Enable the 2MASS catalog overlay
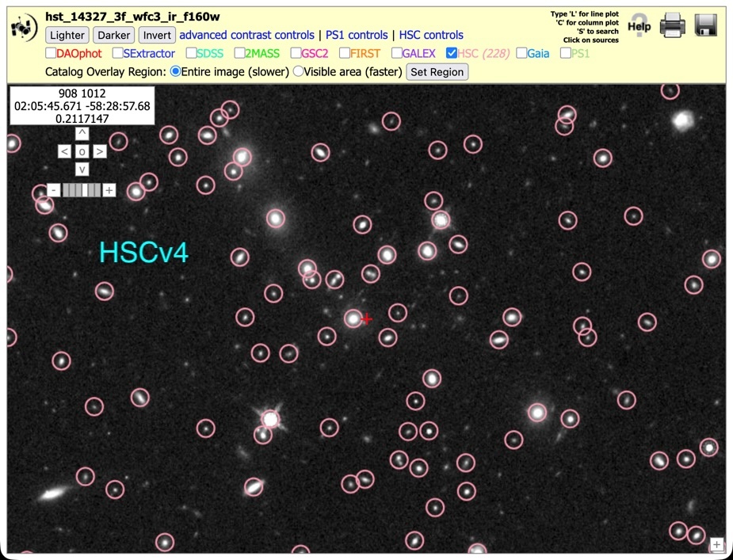 pyautogui.click(x=240, y=53)
